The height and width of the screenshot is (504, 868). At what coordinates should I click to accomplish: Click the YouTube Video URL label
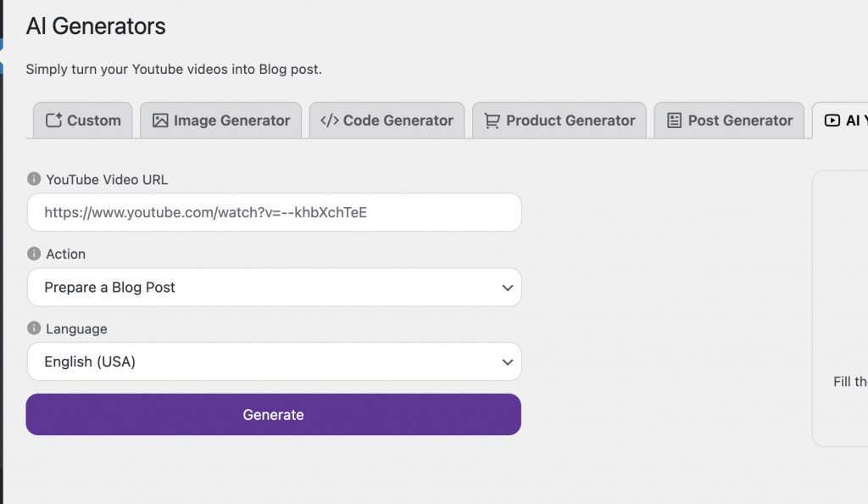pyautogui.click(x=107, y=179)
